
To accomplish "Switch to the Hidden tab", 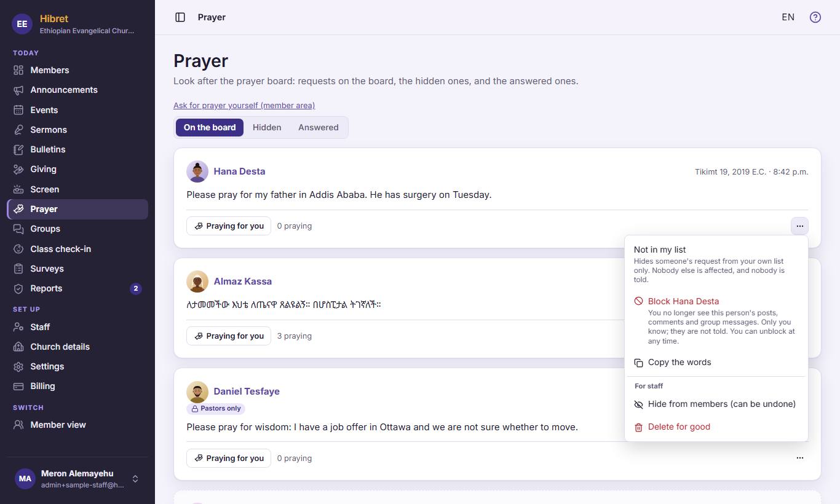I will coord(267,127).
